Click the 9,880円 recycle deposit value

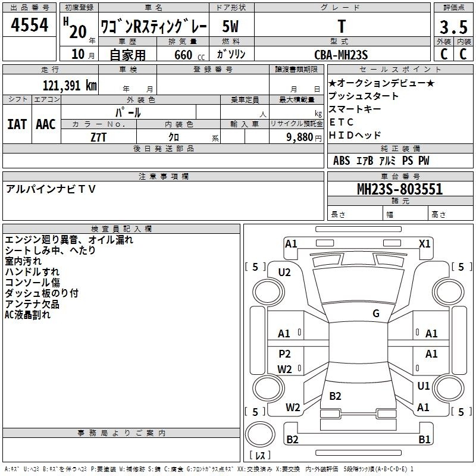click(303, 137)
